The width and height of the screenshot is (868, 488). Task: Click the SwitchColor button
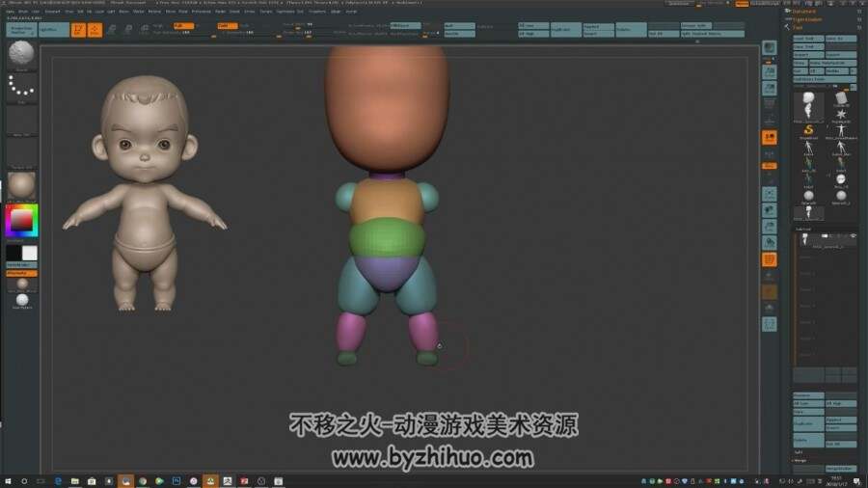tap(21, 265)
